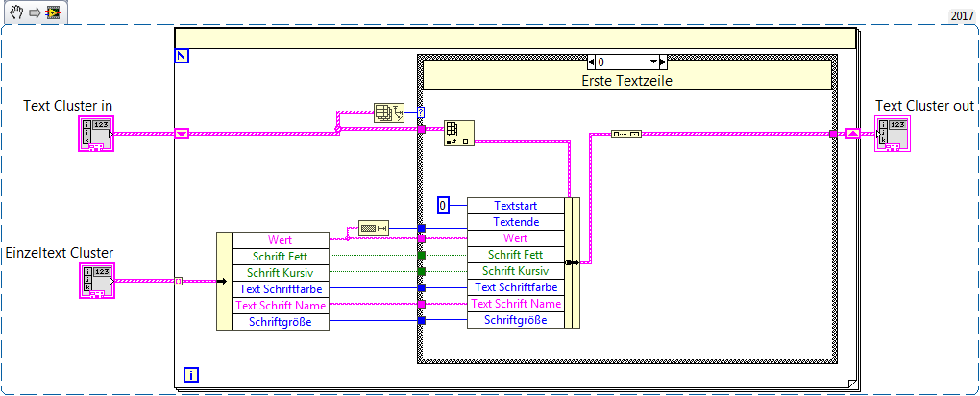Select Text Schrift Name in the Bundle node
The height and width of the screenshot is (396, 980).
(516, 303)
